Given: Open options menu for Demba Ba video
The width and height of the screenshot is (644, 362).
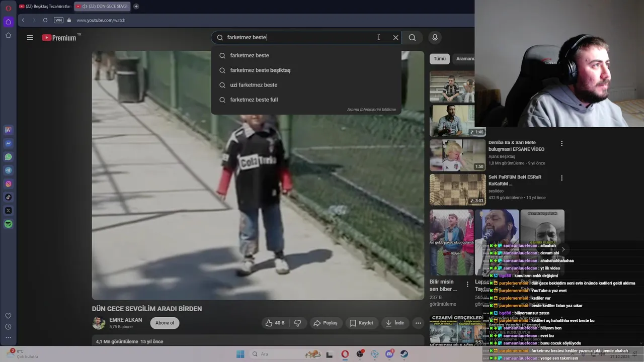Looking at the screenshot, I should pos(561,143).
